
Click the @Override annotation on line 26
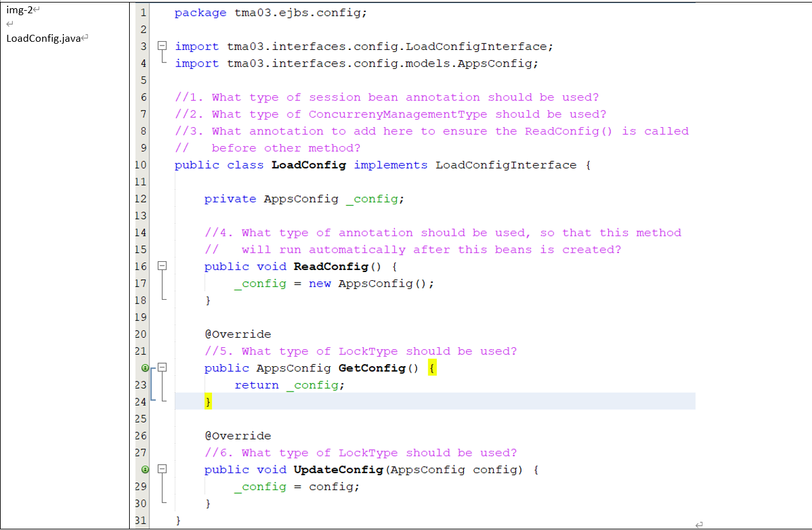(x=238, y=436)
